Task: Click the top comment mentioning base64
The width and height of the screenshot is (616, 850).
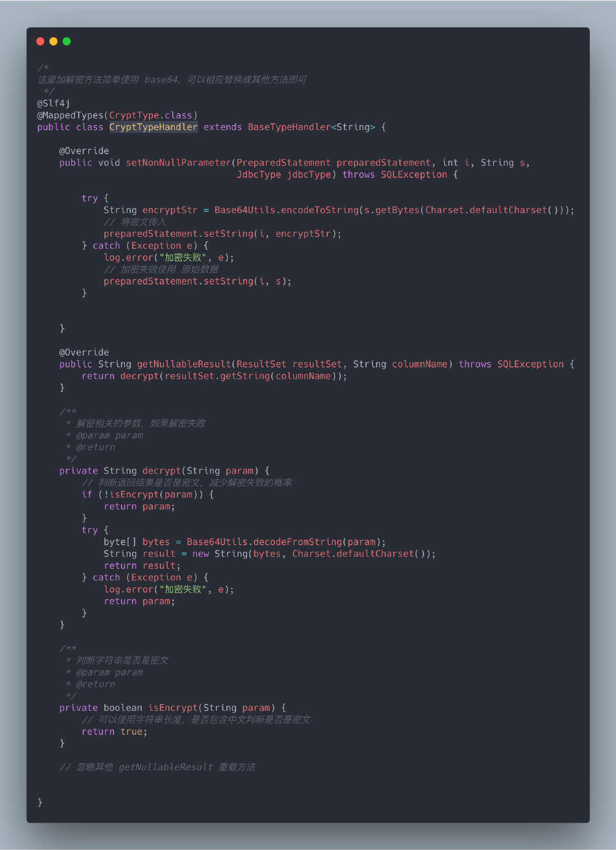Action: [x=172, y=80]
